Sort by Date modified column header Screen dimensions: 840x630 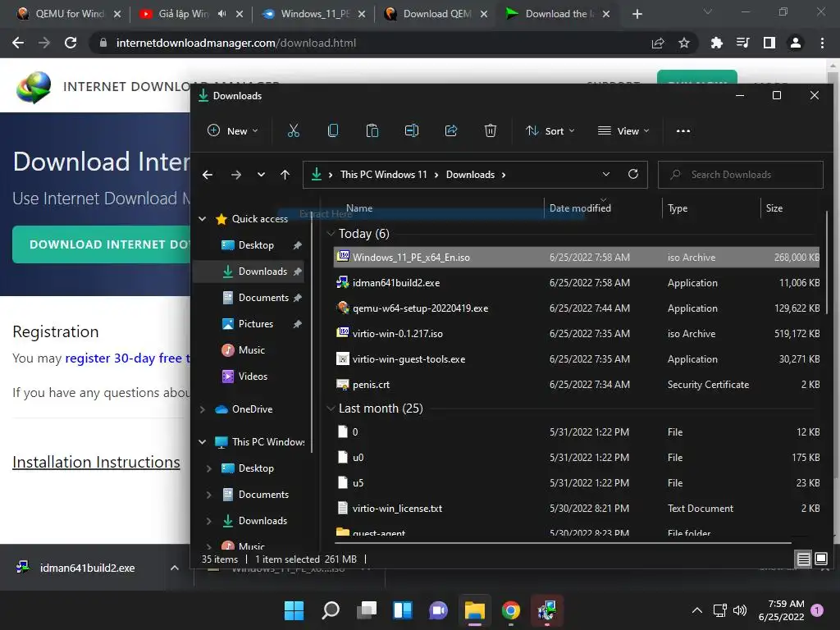coord(580,208)
